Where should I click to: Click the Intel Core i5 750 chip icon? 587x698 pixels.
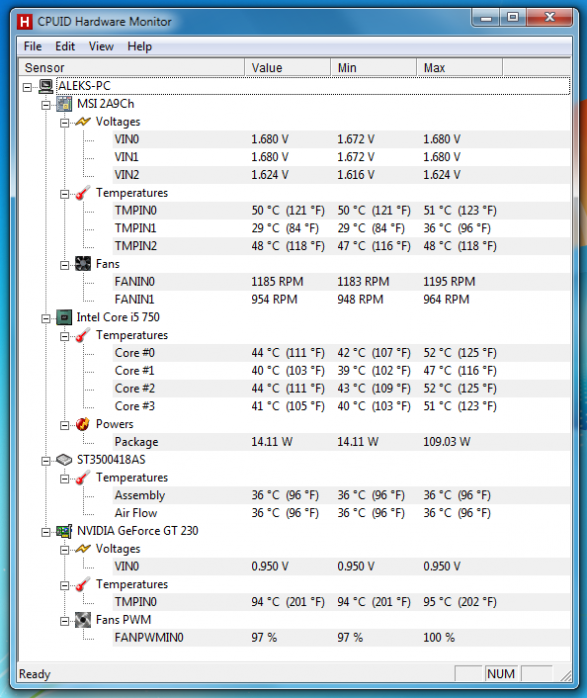point(64,317)
